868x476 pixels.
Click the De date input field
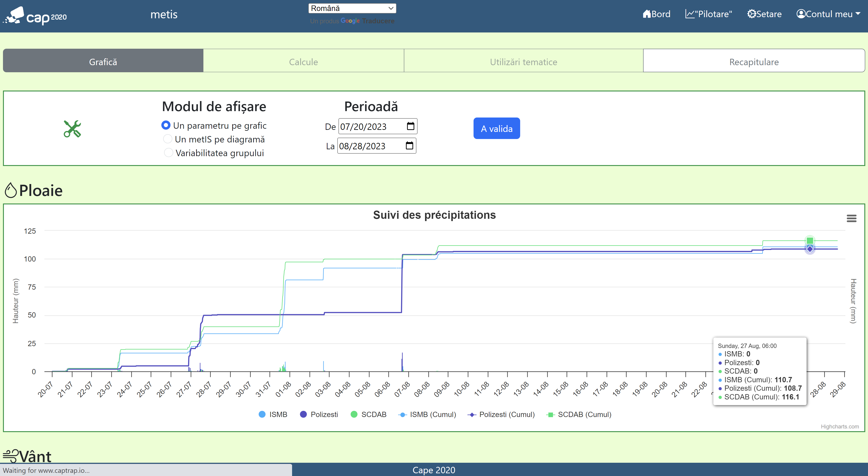coord(371,126)
